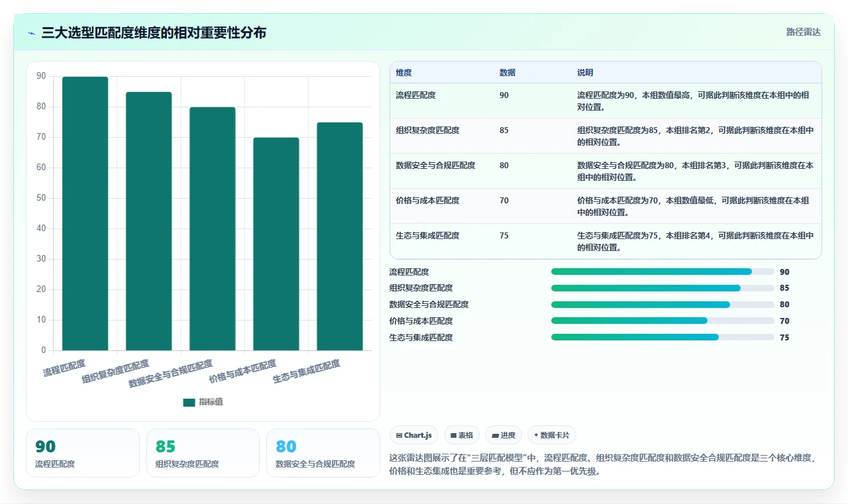Select the 生态与集成匹配度 table row cell
This screenshot has height=504, width=848.
click(x=427, y=236)
